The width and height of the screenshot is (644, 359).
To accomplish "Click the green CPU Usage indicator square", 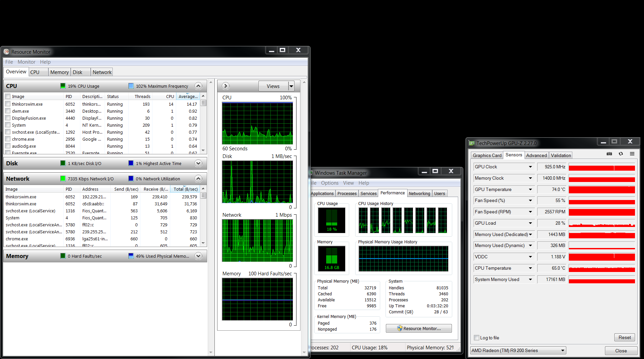I will click(x=63, y=86).
